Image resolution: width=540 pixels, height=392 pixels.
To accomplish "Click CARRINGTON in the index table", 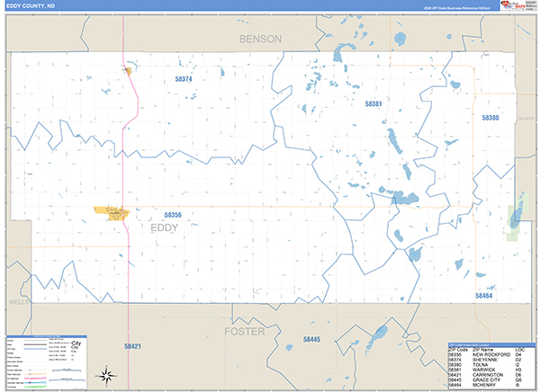I will 488,375.
